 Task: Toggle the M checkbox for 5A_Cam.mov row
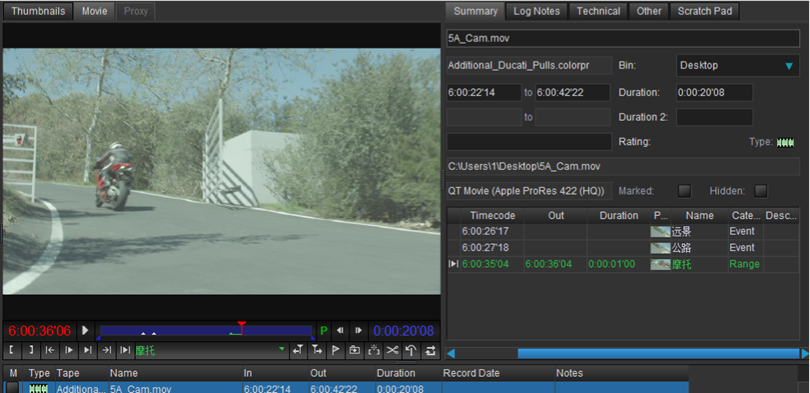tap(12, 388)
